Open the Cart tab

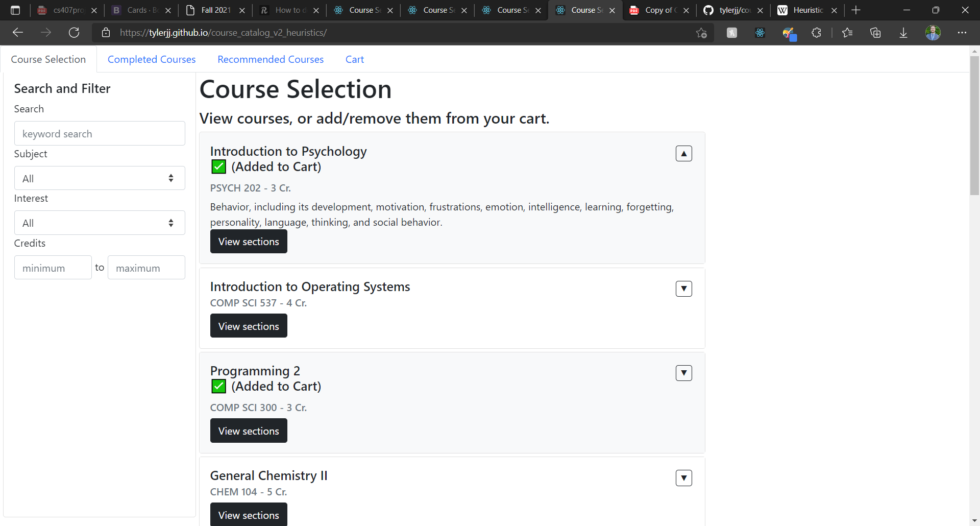tap(354, 59)
